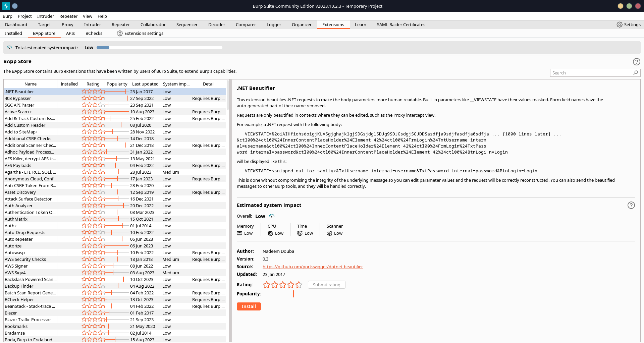This screenshot has width=644, height=343.
Task: Open the Project menu
Action: point(24,16)
